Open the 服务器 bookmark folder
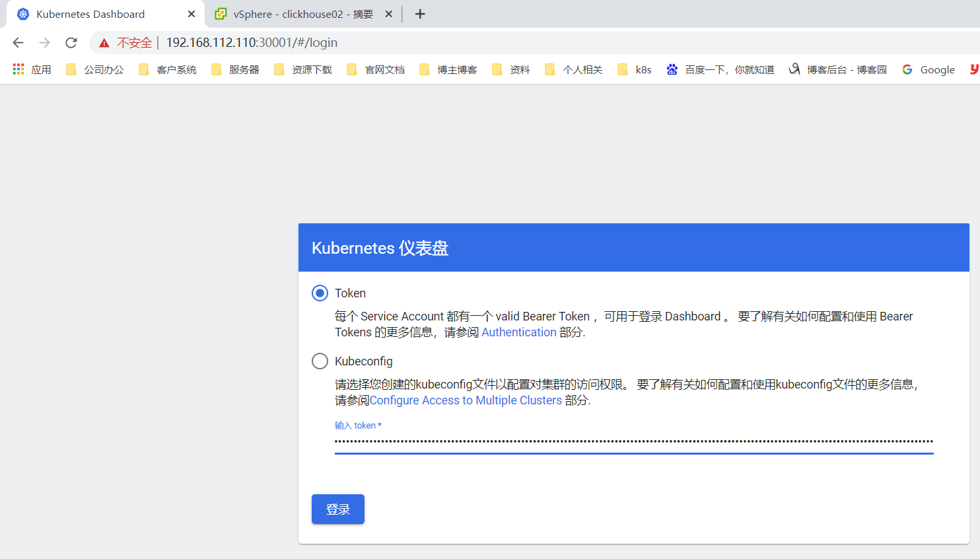Screen dimensions: 980x559 click(235, 69)
